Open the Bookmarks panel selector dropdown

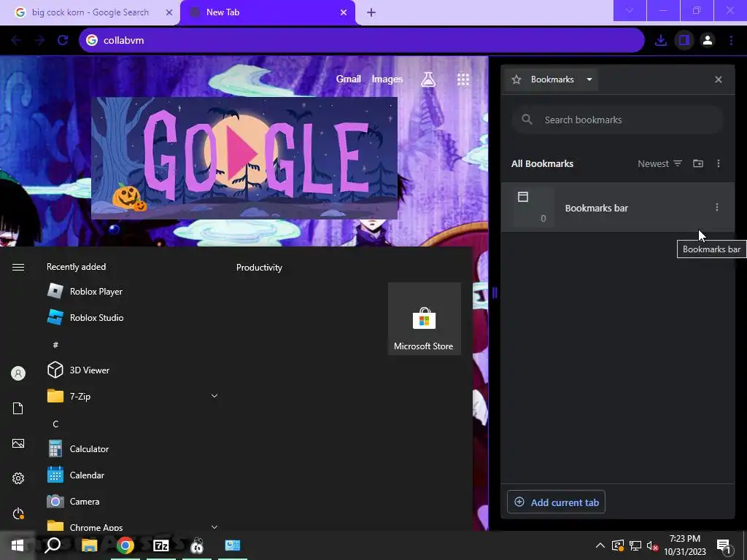552,79
